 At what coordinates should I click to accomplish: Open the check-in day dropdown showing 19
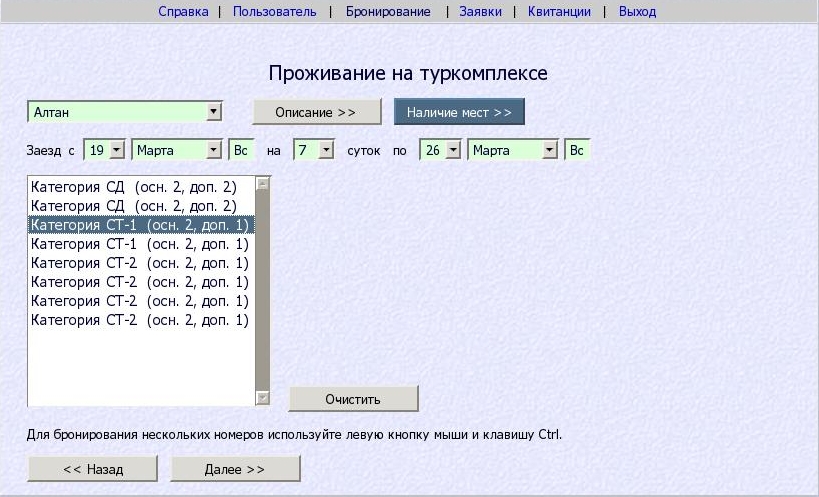[104, 150]
